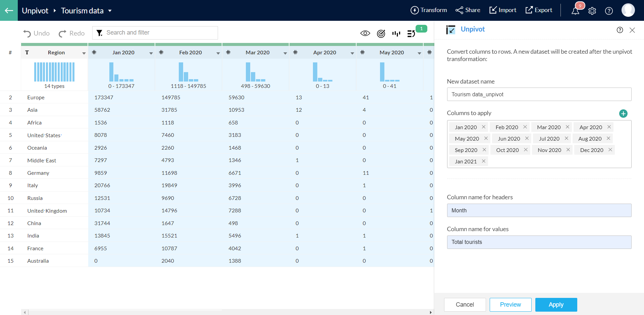
Task: Click the target data quality icon
Action: (x=381, y=33)
